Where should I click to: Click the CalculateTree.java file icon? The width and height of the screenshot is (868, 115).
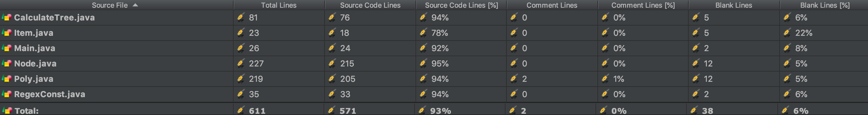(x=7, y=17)
